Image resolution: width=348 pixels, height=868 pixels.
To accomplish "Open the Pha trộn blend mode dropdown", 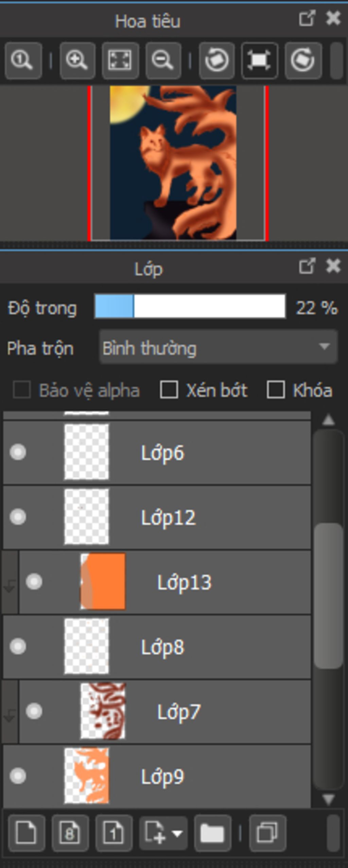I will pos(218,348).
